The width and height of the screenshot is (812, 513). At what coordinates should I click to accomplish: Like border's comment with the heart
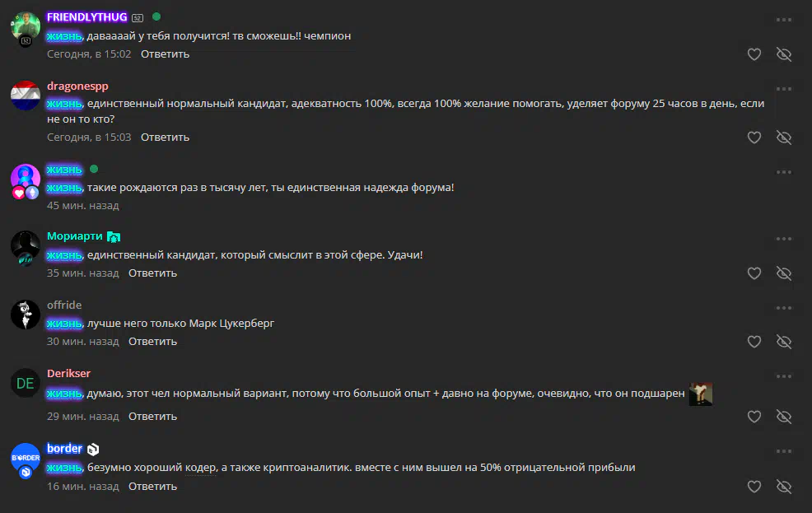point(754,487)
